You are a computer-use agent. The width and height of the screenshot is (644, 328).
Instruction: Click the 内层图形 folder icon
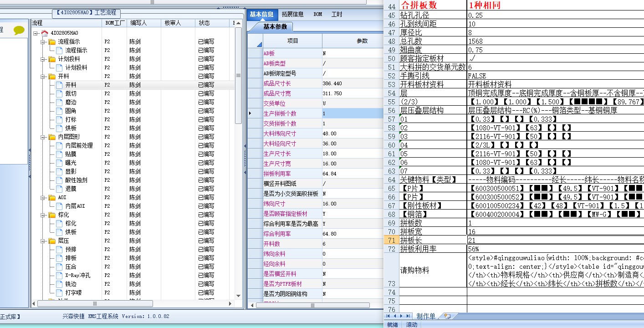[52, 137]
